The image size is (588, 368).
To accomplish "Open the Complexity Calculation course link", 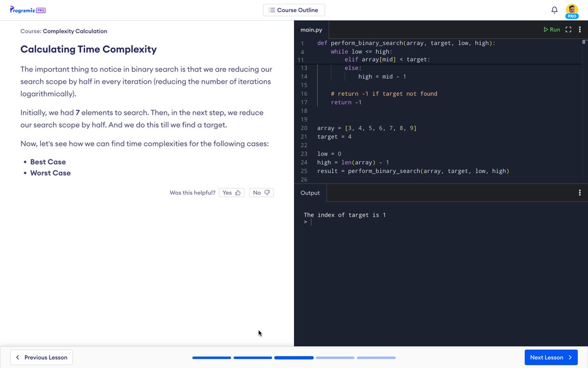I will tap(75, 31).
